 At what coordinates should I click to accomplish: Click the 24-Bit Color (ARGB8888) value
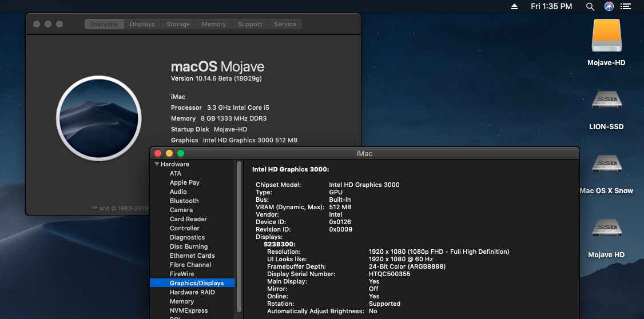point(407,266)
